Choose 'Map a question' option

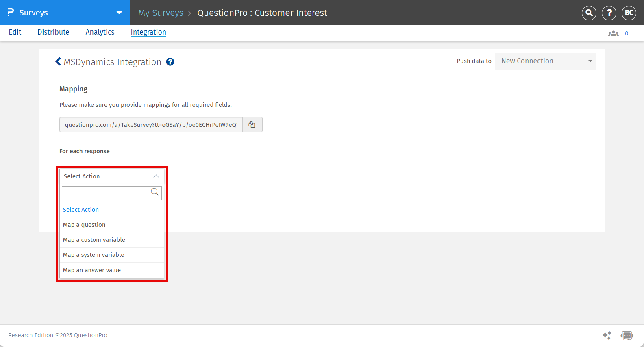click(x=112, y=225)
